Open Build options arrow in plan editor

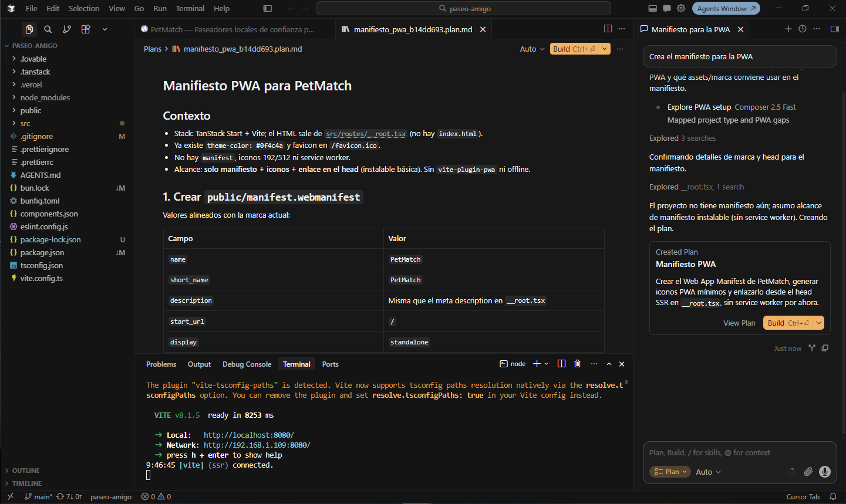pyautogui.click(x=604, y=49)
